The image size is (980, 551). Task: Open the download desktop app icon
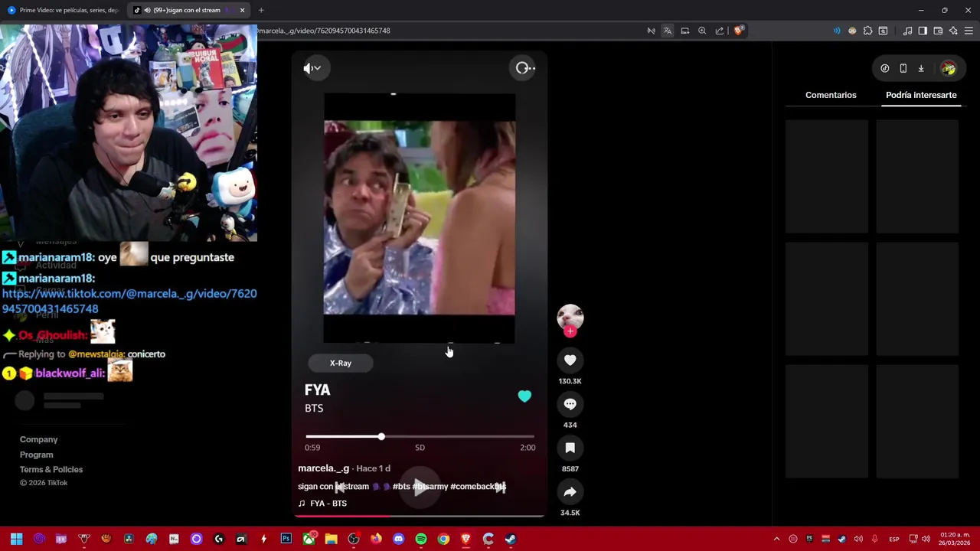click(x=921, y=68)
